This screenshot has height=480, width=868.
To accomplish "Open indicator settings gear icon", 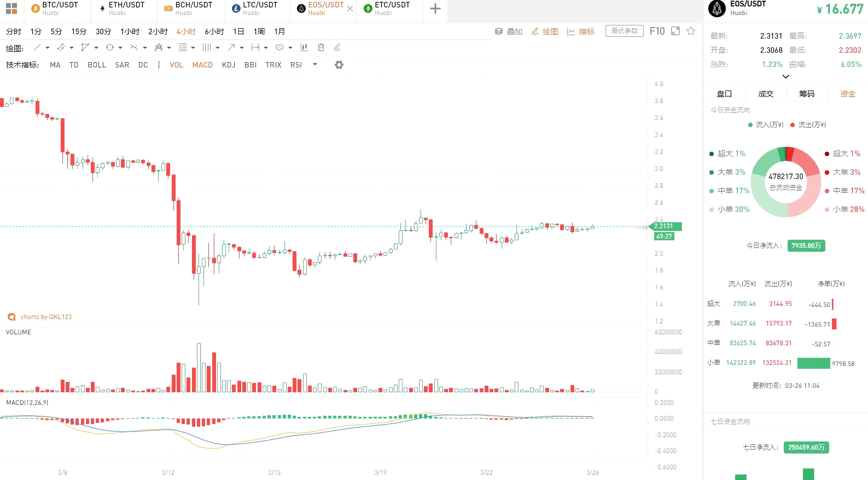I will point(339,65).
